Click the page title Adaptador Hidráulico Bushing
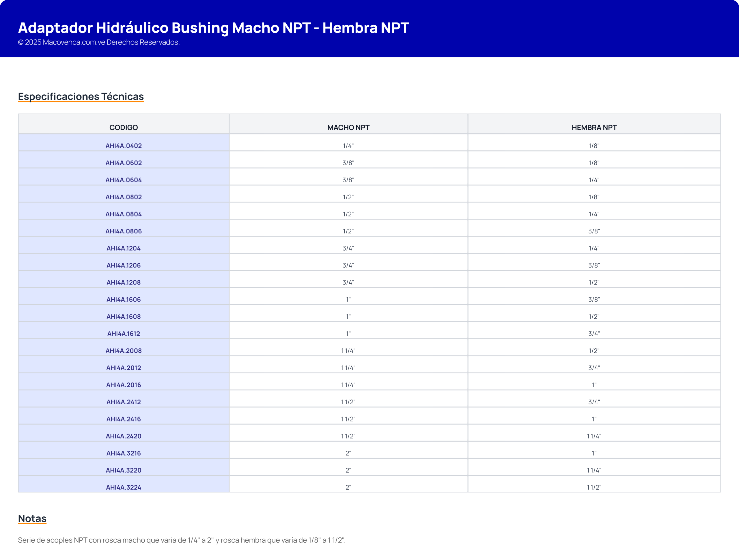 (x=214, y=28)
